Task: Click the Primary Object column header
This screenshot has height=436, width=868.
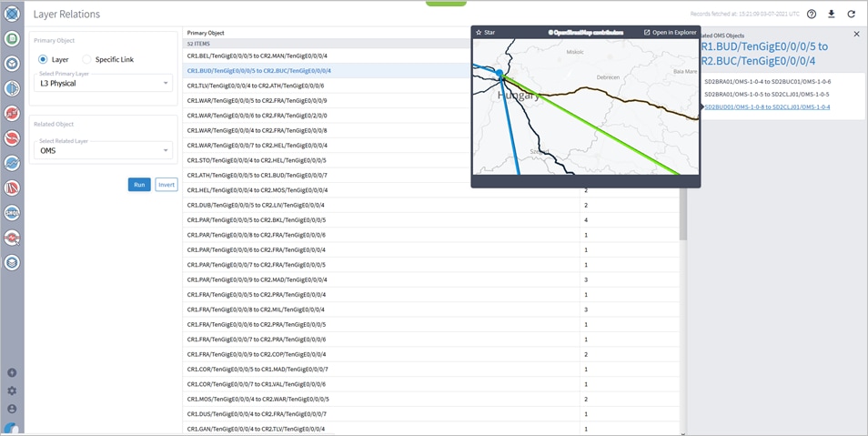Action: coord(206,34)
